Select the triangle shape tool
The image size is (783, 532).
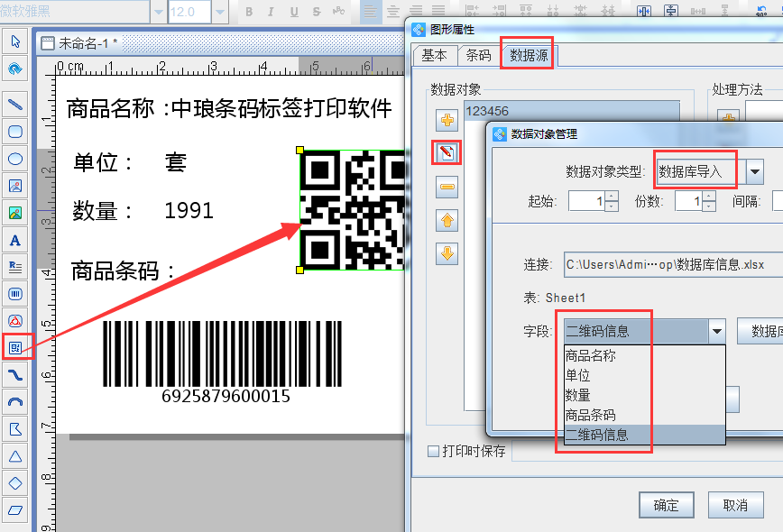(14, 457)
